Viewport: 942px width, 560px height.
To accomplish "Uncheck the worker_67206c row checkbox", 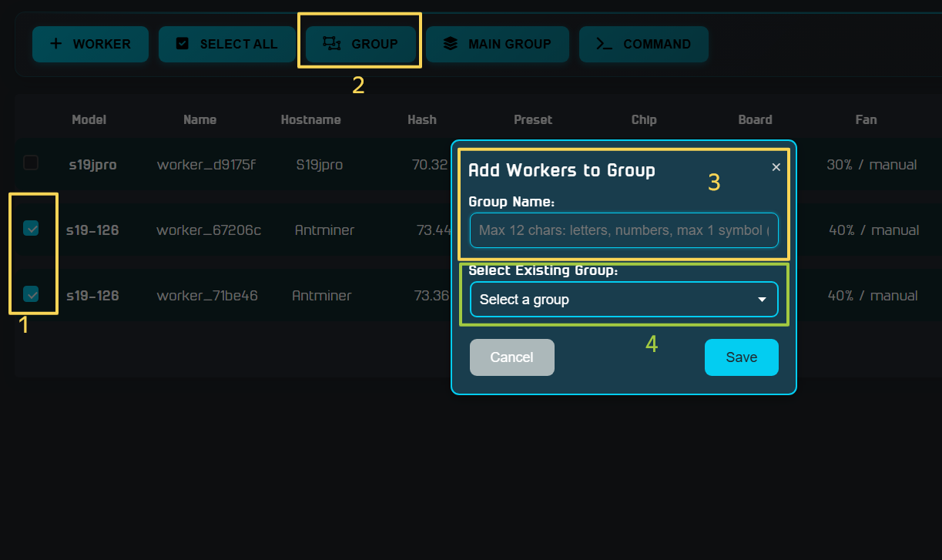I will point(31,228).
